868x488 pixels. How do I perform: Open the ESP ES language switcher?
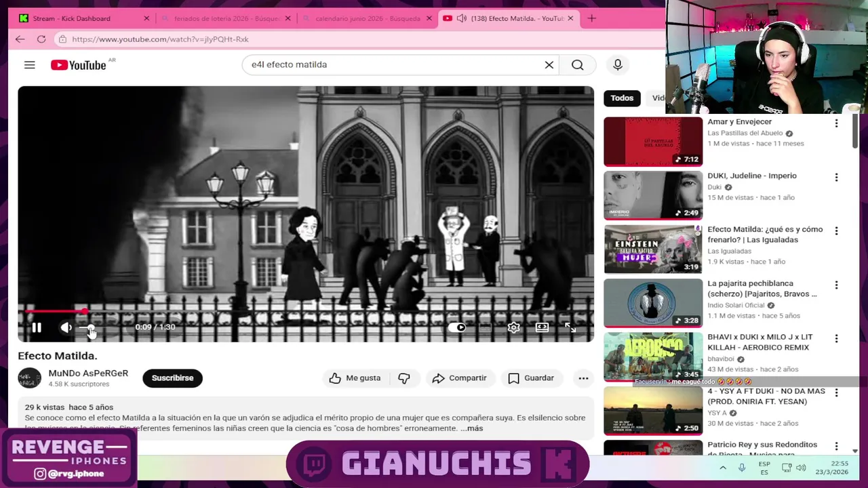tap(764, 468)
